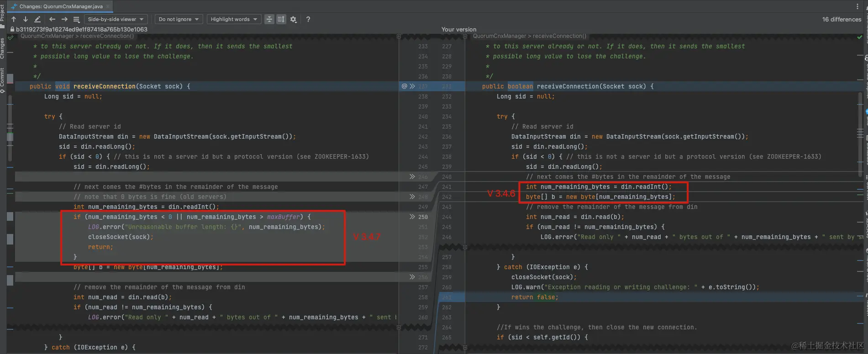868x354 pixels.
Task: Accept change arrows at line 248
Action: (412, 197)
